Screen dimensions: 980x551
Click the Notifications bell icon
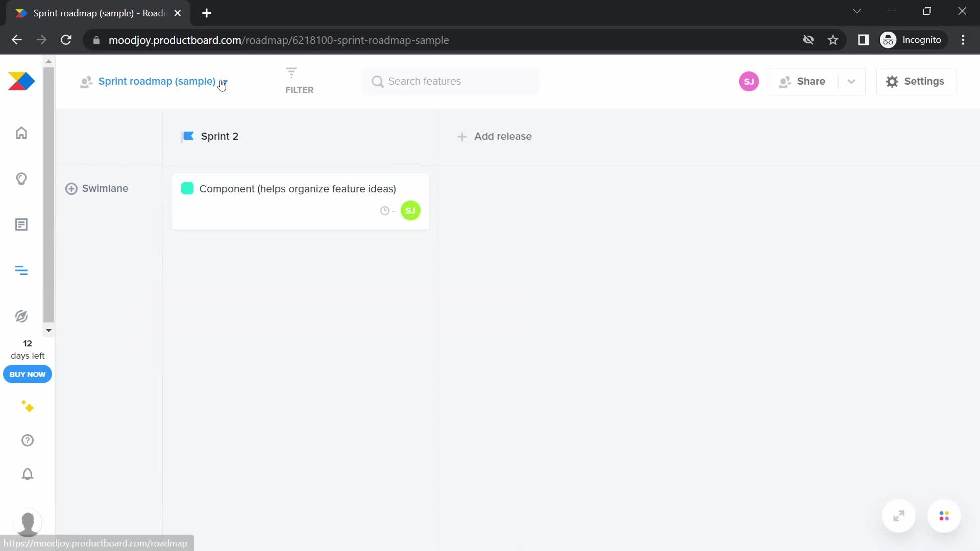pyautogui.click(x=28, y=474)
